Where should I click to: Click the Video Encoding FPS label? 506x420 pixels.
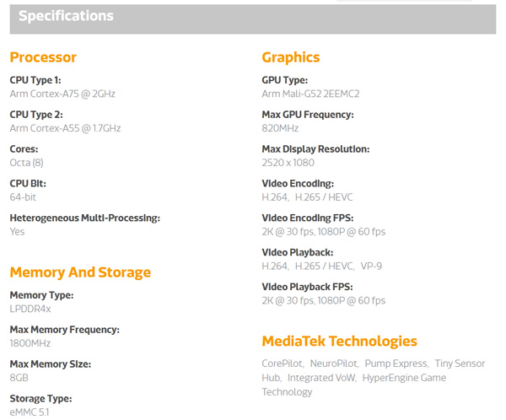click(x=308, y=218)
